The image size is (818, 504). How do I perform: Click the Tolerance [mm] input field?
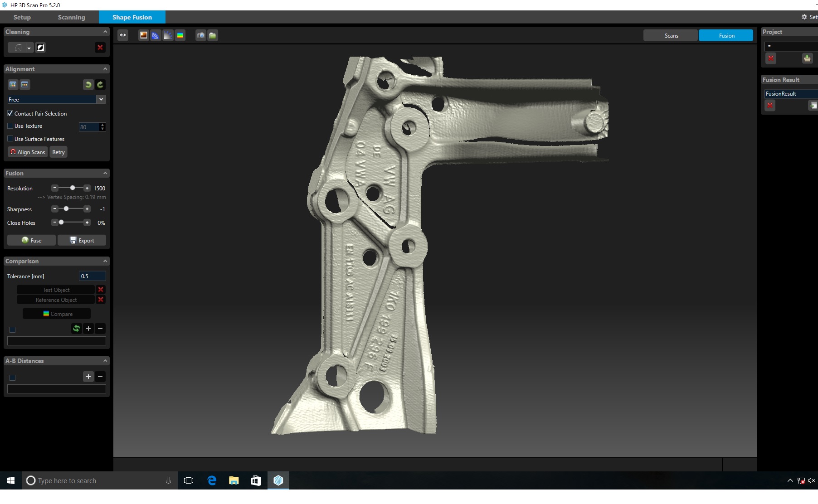point(93,276)
